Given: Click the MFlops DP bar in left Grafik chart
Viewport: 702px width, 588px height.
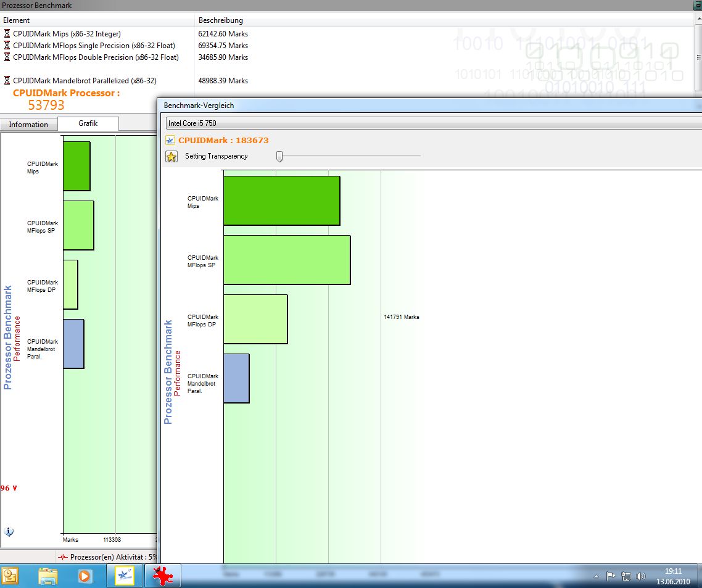Looking at the screenshot, I should [70, 284].
